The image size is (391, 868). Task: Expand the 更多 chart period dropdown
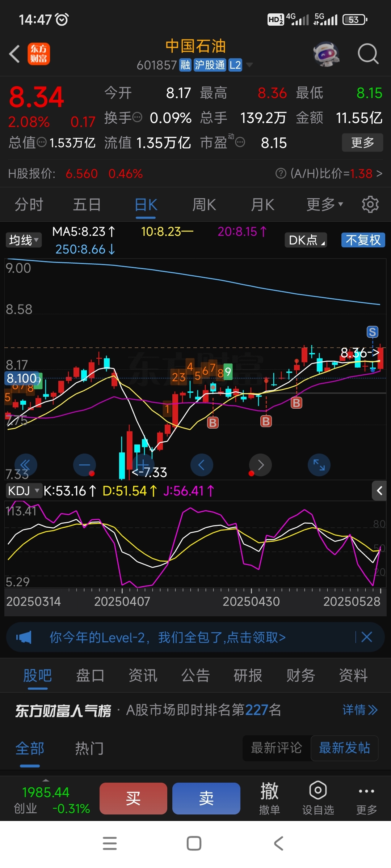click(325, 205)
